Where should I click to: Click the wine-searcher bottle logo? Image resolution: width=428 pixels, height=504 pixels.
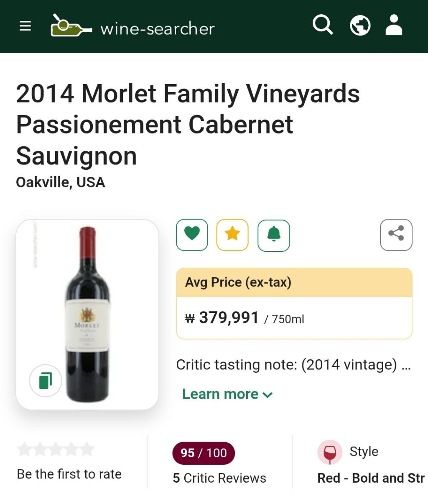[x=71, y=26]
